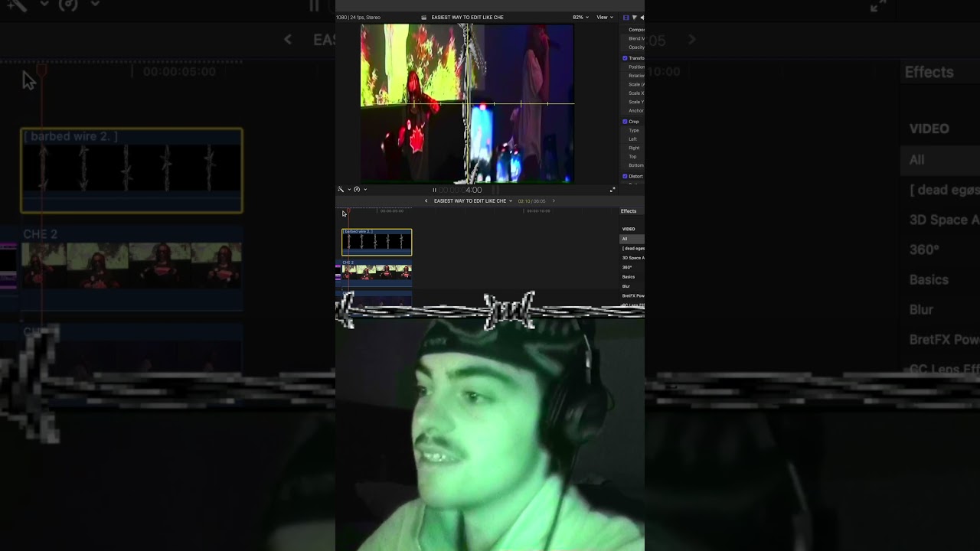
Task: Select 360° effects category in center panel
Action: coord(632,267)
